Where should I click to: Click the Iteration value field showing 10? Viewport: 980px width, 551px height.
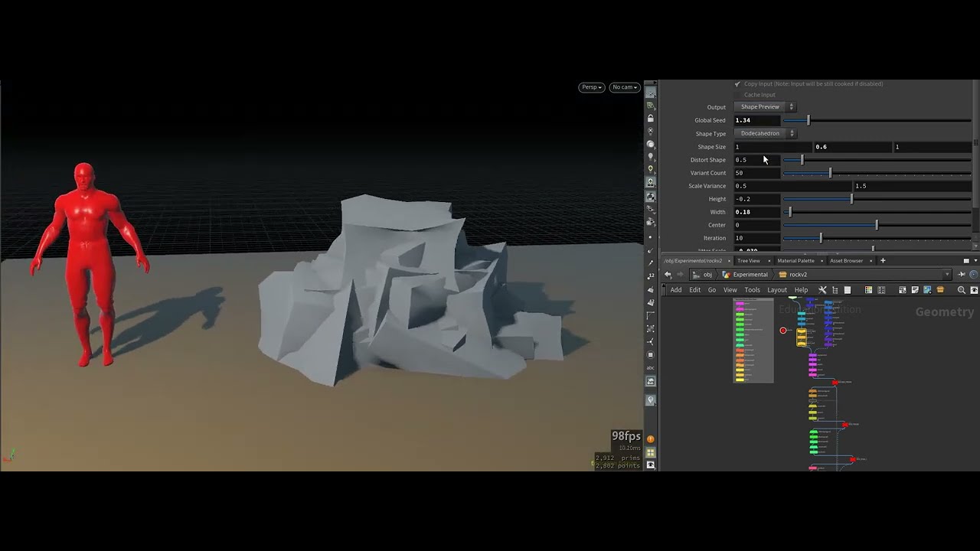(757, 238)
